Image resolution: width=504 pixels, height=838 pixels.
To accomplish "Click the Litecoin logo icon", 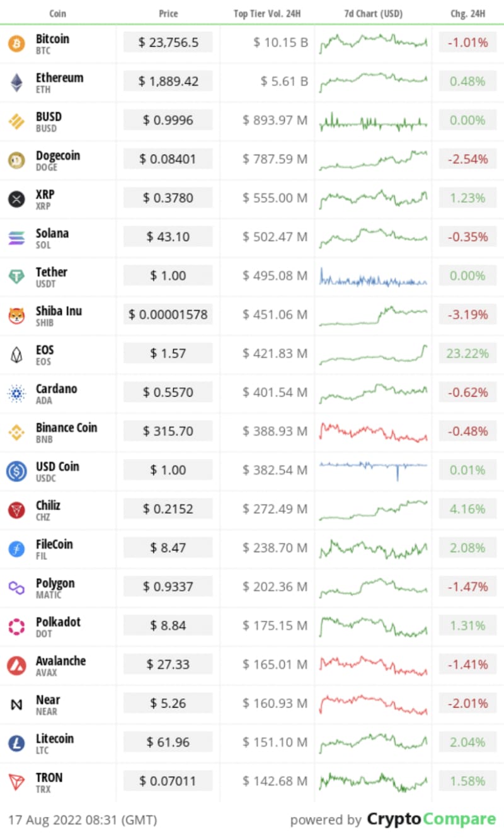I will coord(16,743).
